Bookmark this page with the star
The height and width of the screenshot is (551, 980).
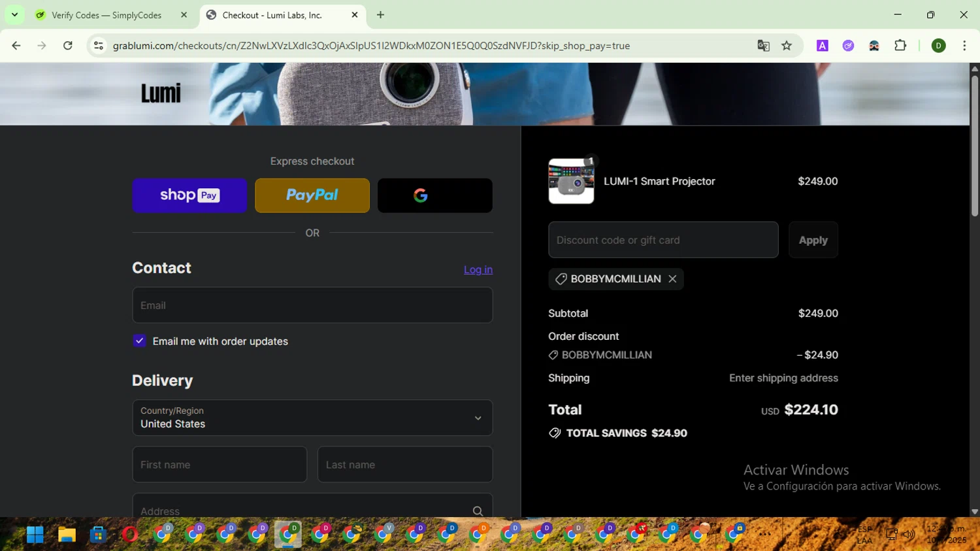click(787, 46)
